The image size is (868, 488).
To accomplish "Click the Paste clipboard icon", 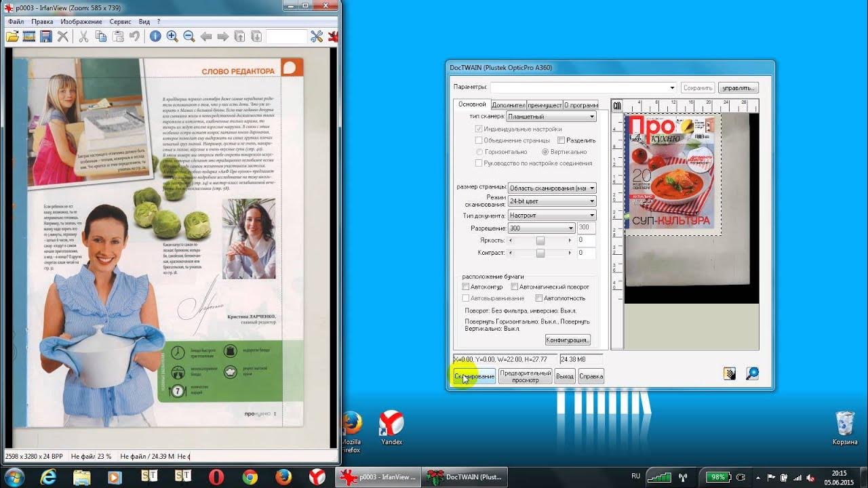I will 118,37.
